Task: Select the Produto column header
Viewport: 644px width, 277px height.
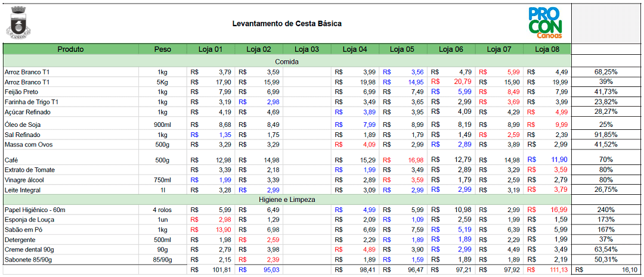Action: [70, 49]
